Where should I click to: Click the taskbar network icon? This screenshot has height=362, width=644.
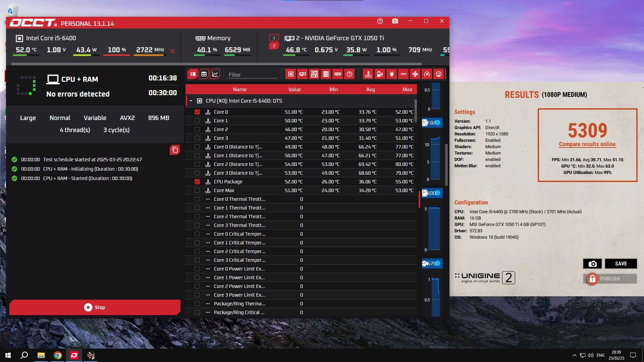tap(583, 355)
